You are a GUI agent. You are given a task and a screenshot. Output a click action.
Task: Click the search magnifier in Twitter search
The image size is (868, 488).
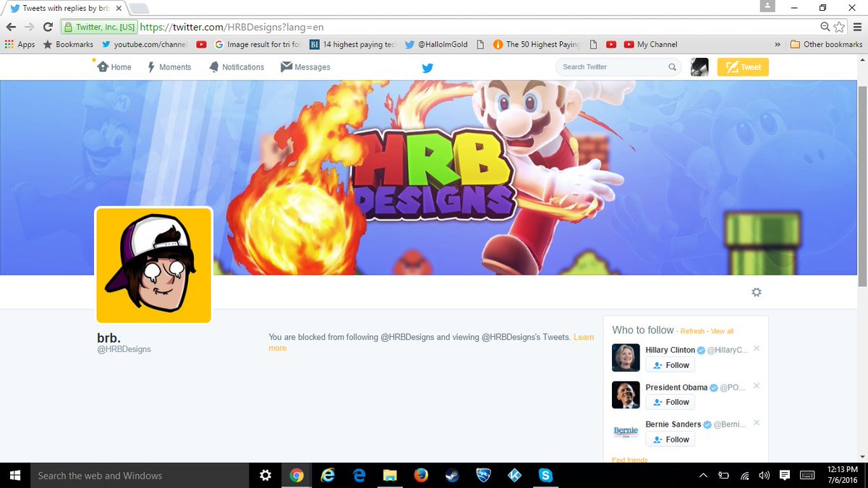[x=672, y=67]
